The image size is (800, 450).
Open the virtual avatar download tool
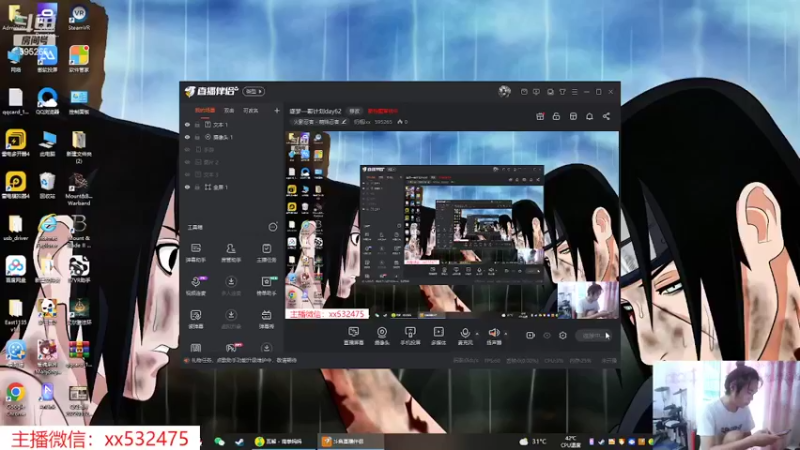pyautogui.click(x=231, y=319)
